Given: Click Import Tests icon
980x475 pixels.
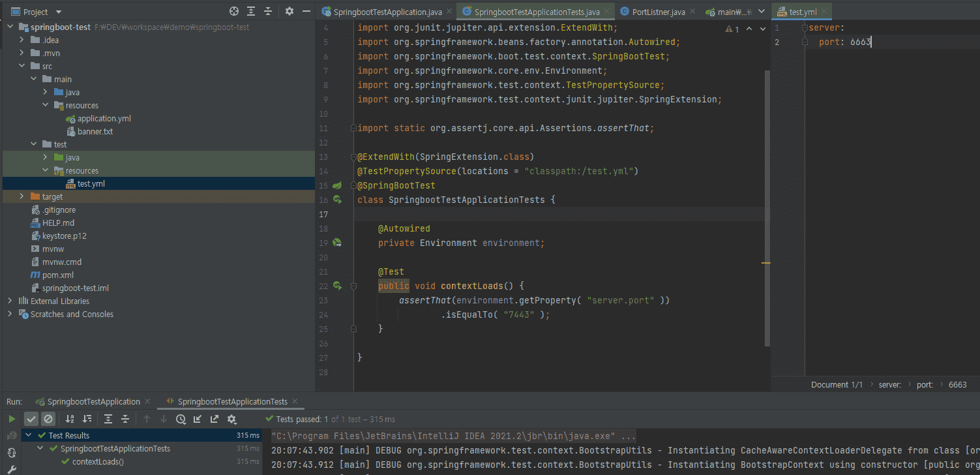Looking at the screenshot, I should click(198, 419).
